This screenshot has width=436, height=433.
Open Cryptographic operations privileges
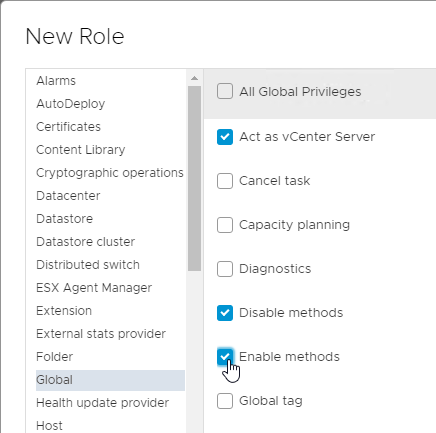click(x=110, y=173)
